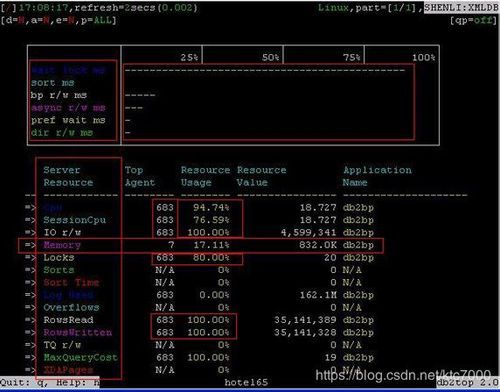Click the 0.00% usage value
The height and width of the screenshot is (392, 500).
pyautogui.click(x=214, y=295)
